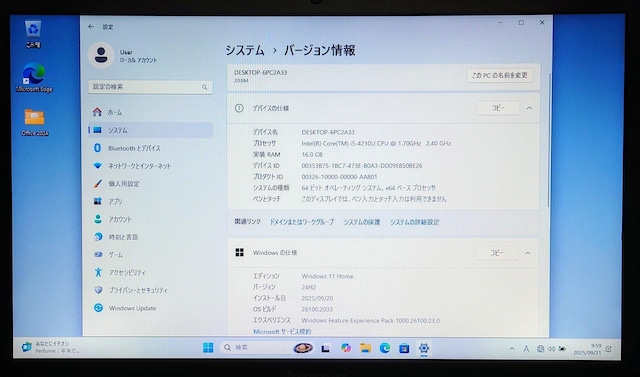Open Microsoft サービス規約 link

[282, 332]
